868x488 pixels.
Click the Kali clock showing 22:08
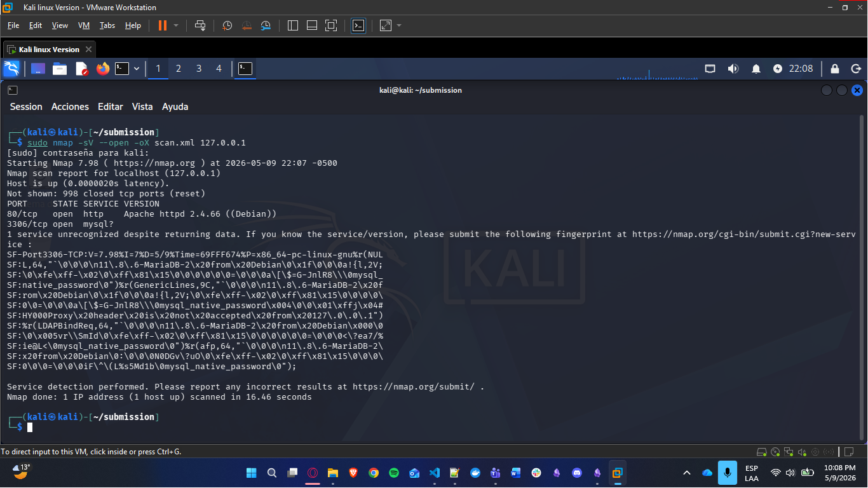801,69
